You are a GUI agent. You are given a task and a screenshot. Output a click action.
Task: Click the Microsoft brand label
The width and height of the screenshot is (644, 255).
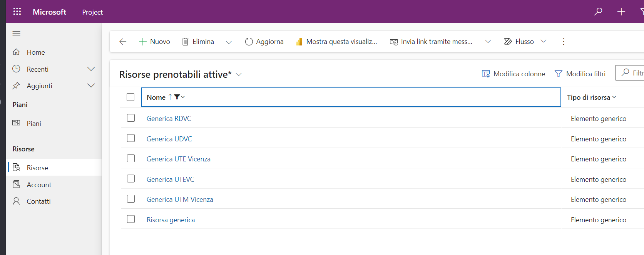[49, 12]
